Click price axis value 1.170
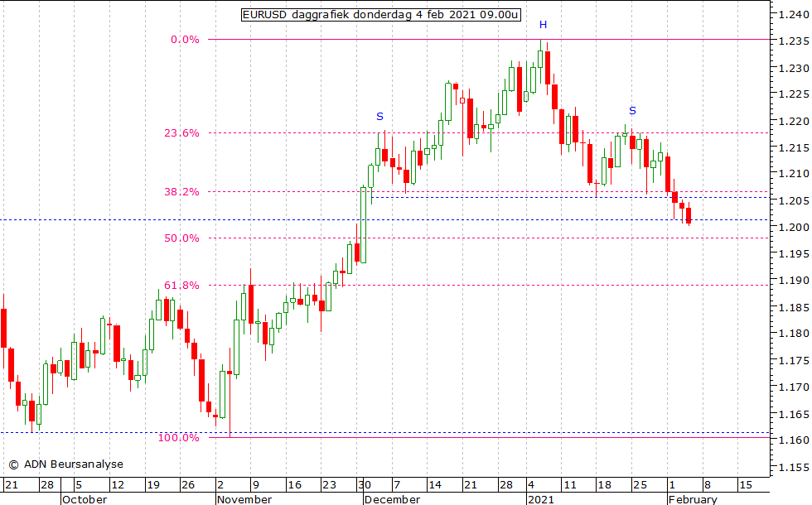This screenshot has width=812, height=505. 795,387
